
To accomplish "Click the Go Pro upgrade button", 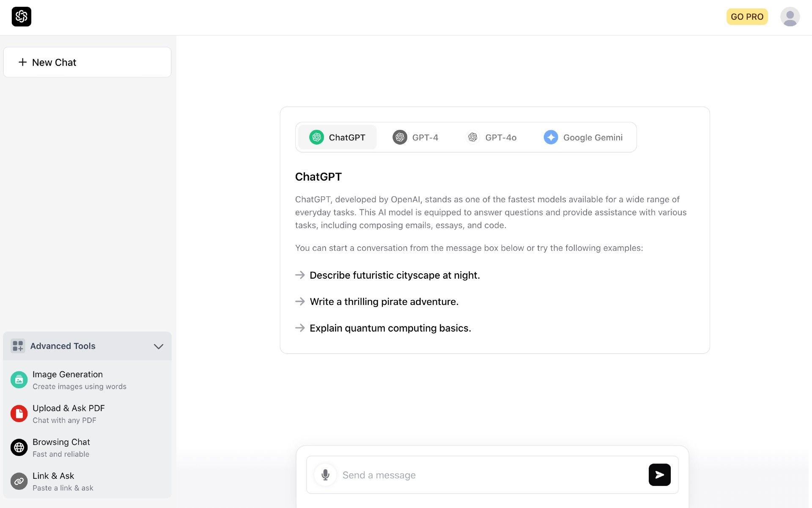I will (x=747, y=16).
